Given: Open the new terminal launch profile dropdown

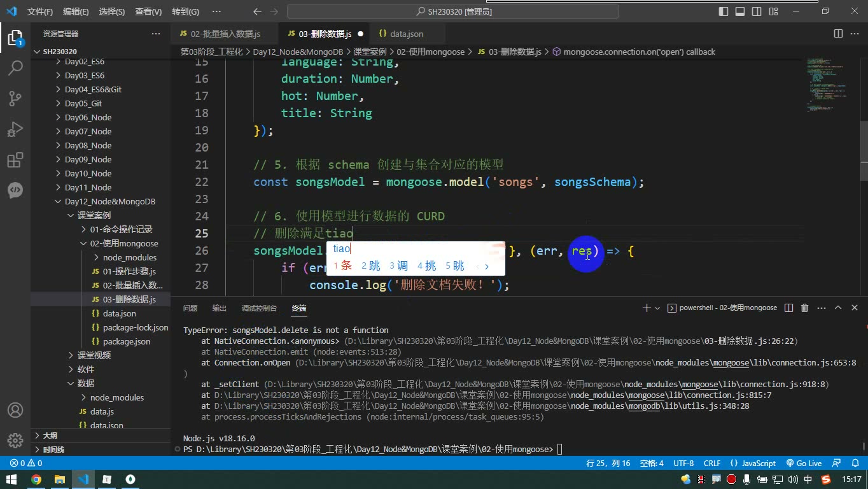Looking at the screenshot, I should pyautogui.click(x=657, y=308).
